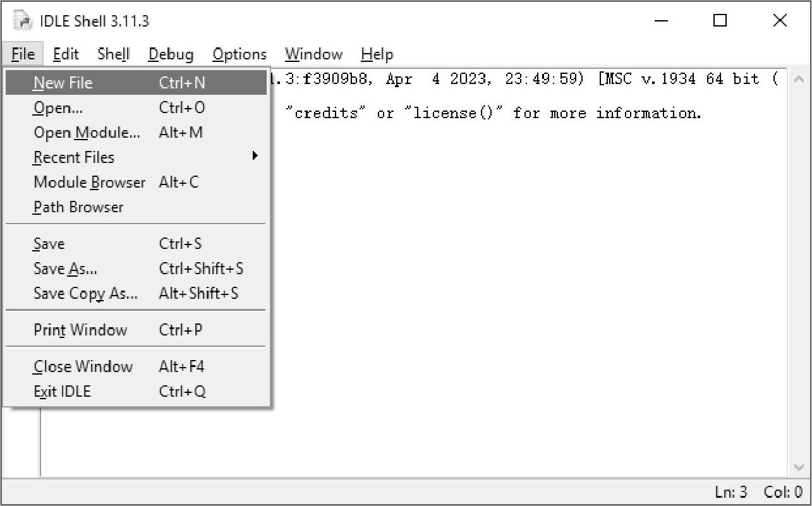
Task: Pick Save Copy As... option
Action: point(136,293)
